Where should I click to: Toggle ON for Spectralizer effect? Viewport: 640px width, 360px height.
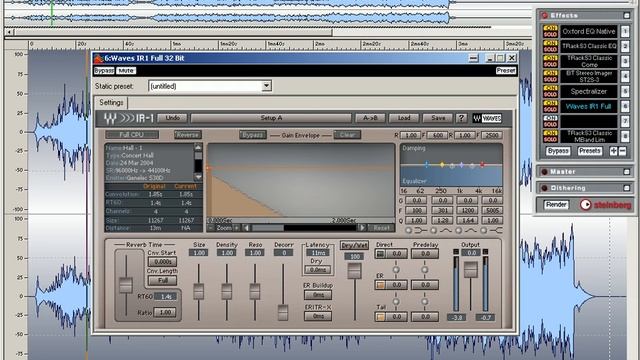tap(550, 88)
